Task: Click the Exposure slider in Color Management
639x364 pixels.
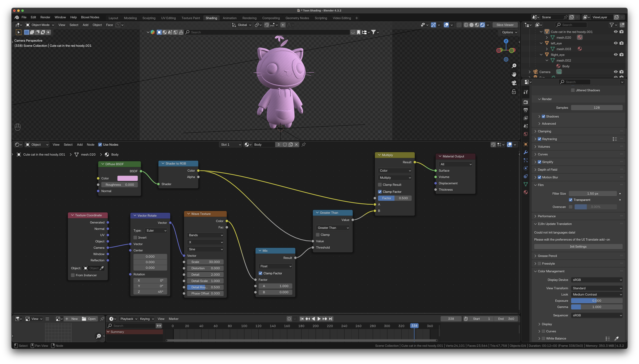Action: 597,301
